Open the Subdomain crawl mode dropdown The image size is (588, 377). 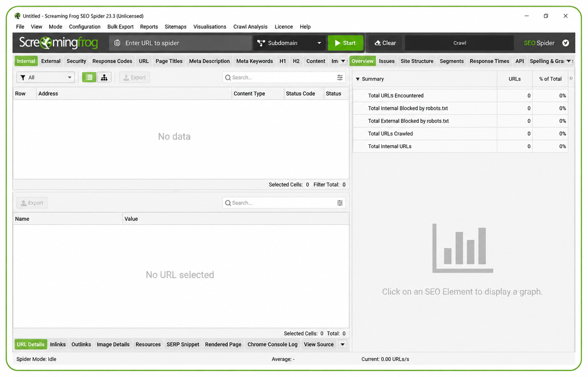point(289,43)
